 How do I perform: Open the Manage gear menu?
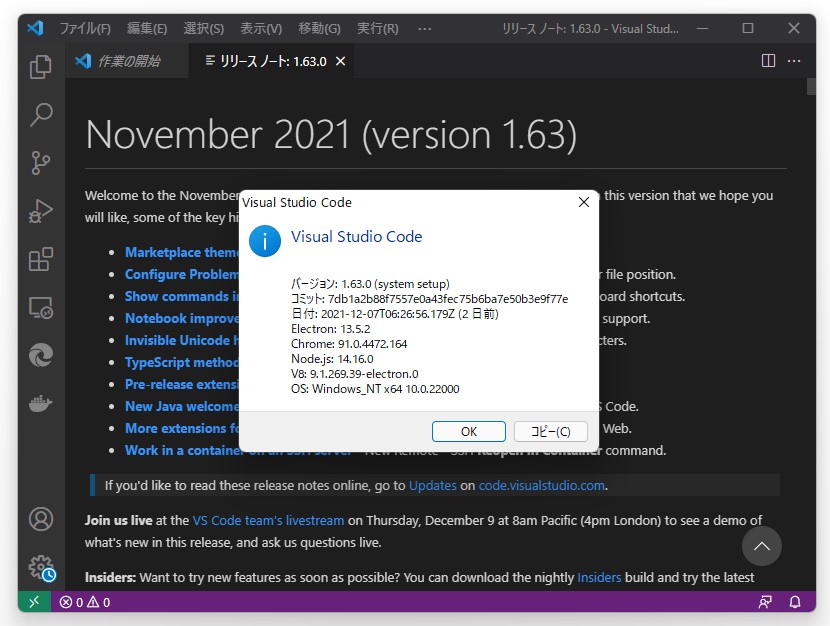pos(40,565)
